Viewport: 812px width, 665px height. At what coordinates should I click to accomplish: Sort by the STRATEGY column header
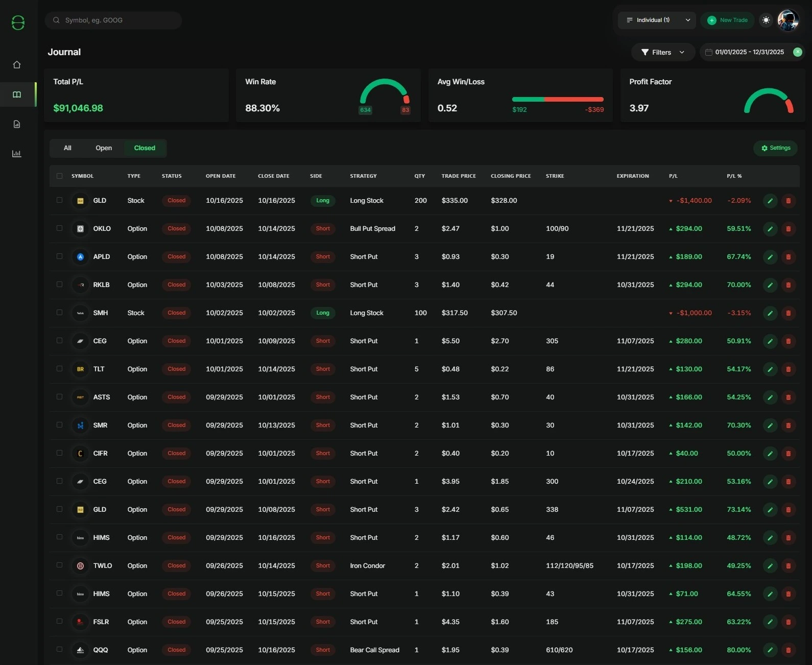click(363, 176)
